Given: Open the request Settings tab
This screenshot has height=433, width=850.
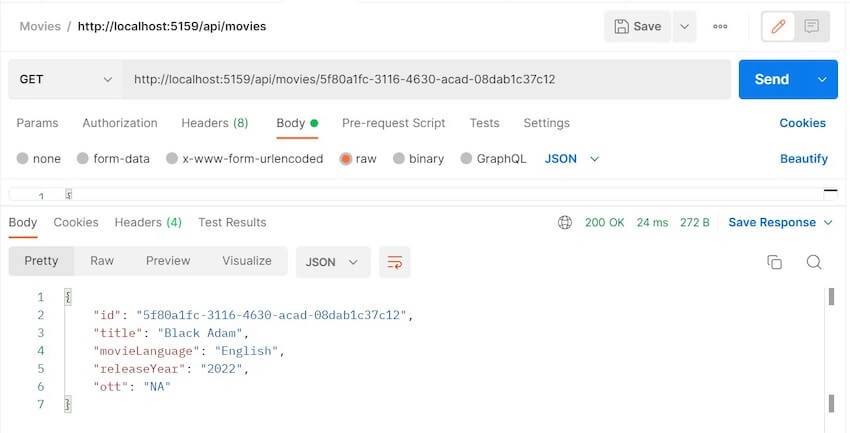Looking at the screenshot, I should click(x=546, y=123).
